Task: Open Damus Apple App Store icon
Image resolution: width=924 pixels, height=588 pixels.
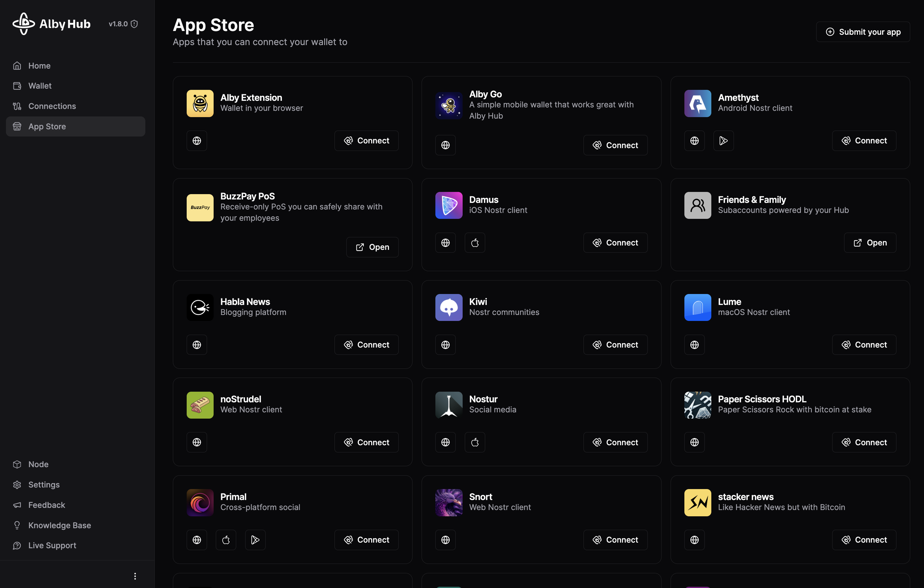Action: [x=475, y=243]
